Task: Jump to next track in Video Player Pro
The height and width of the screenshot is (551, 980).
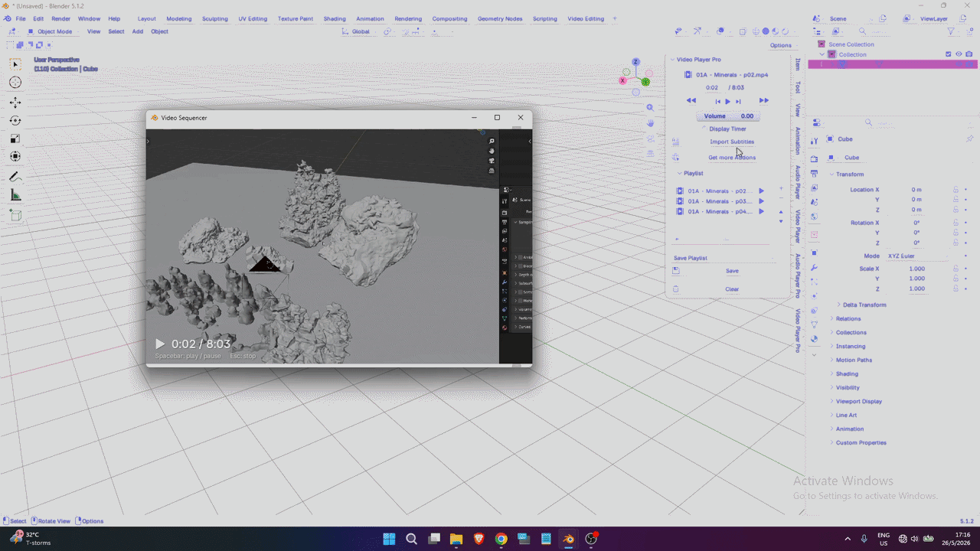Action: point(738,101)
